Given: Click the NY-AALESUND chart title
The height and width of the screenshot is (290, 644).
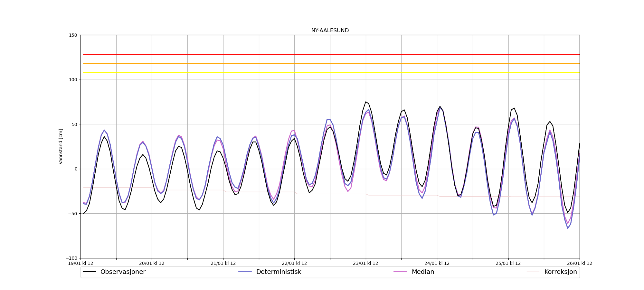Looking at the screenshot, I should (x=330, y=31).
